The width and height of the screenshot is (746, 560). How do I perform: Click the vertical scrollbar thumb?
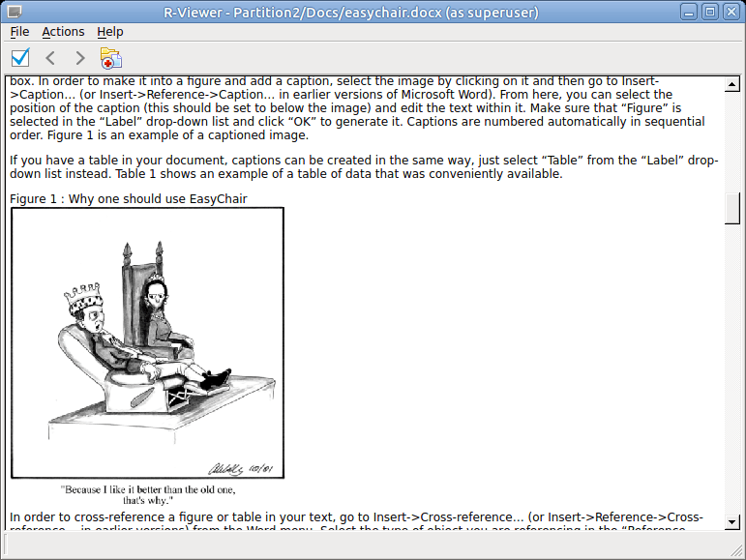click(x=732, y=208)
